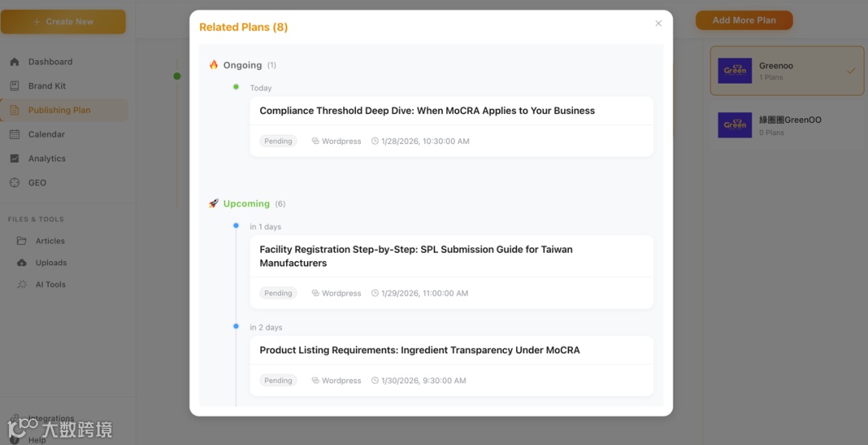Select the Greenoo brand card

[787, 71]
